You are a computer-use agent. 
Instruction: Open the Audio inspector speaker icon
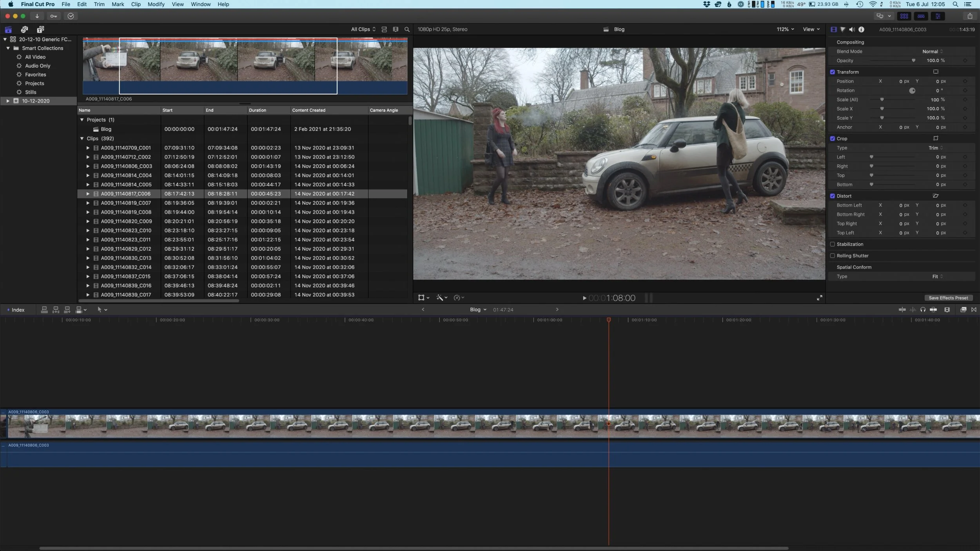pos(852,29)
